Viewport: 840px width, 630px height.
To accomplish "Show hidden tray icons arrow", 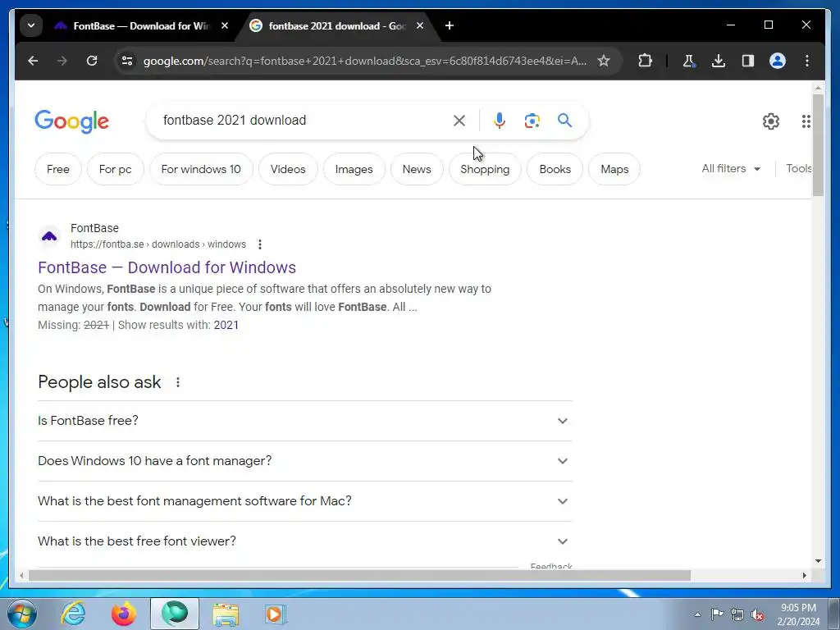I will point(697,614).
